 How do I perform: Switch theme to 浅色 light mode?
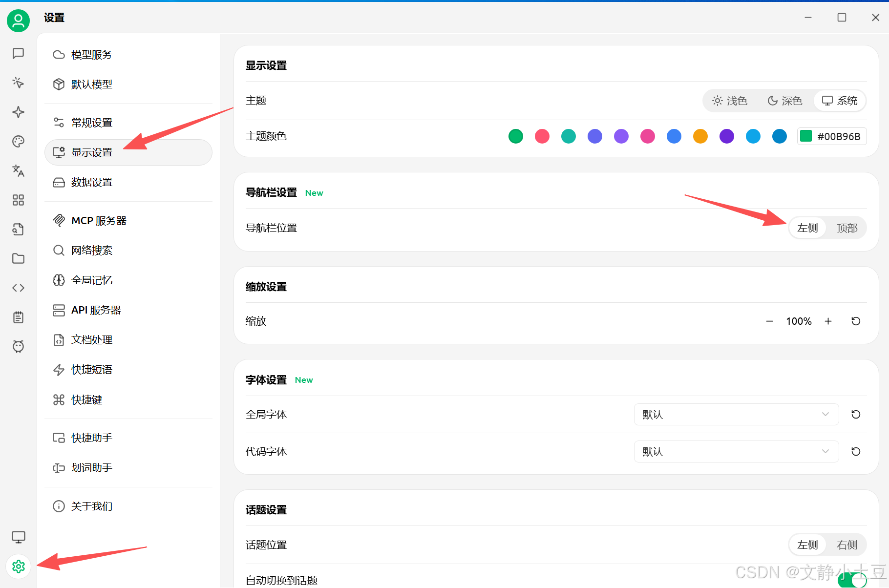click(730, 101)
